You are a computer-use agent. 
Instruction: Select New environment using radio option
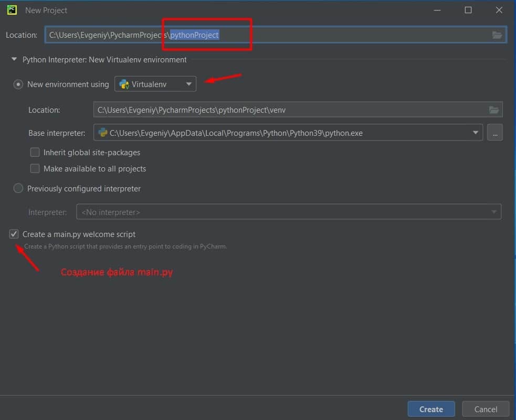18,84
